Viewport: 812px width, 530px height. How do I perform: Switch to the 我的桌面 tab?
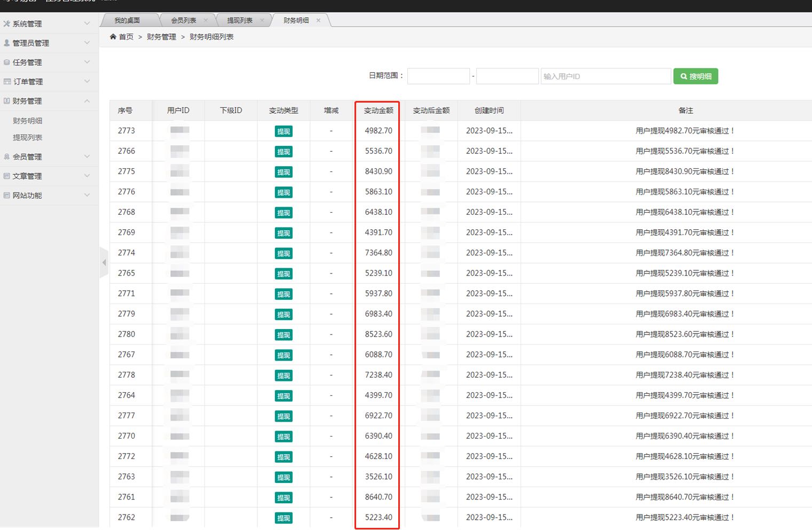coord(127,20)
